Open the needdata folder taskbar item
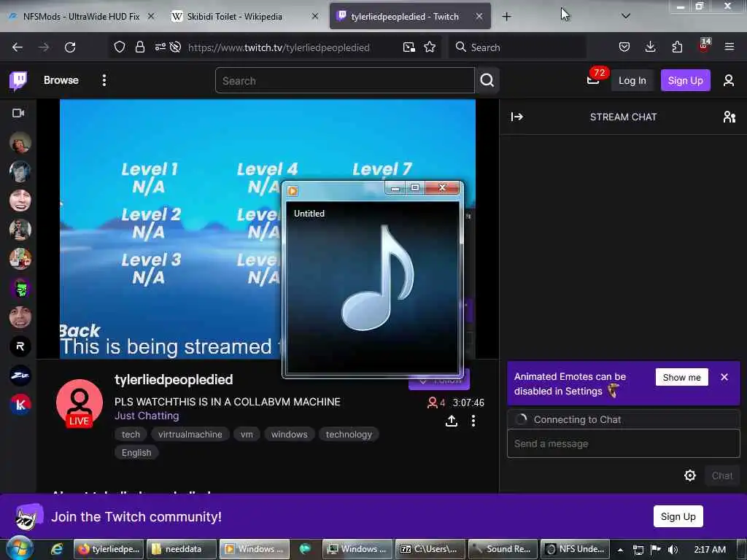 click(x=181, y=549)
